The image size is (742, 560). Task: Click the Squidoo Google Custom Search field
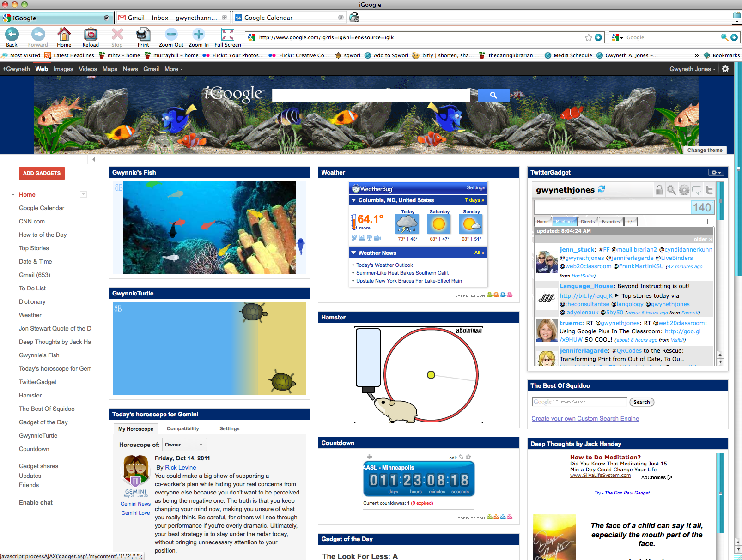pos(579,402)
